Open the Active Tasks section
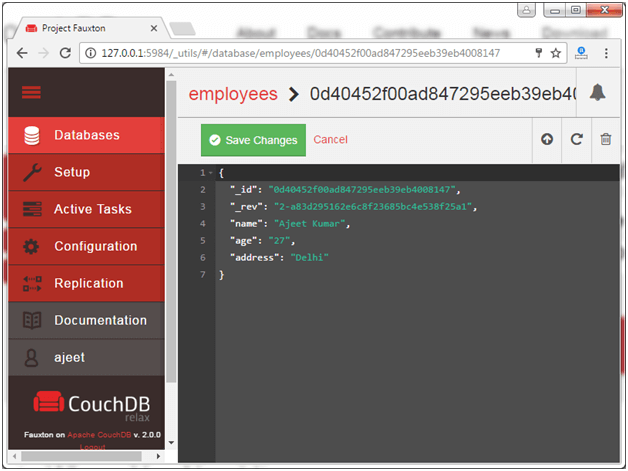628x471 pixels. 86,209
